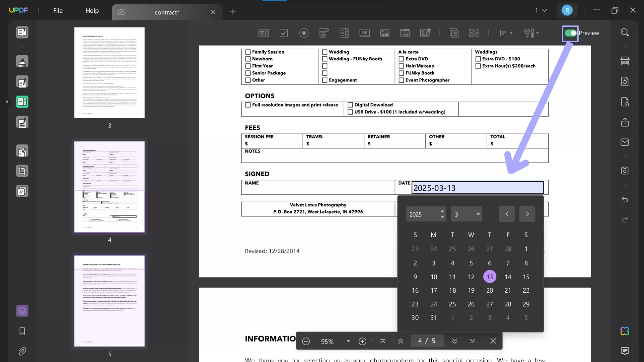The width and height of the screenshot is (644, 362).
Task: Open the Prepare Form tool
Action: 22,102
